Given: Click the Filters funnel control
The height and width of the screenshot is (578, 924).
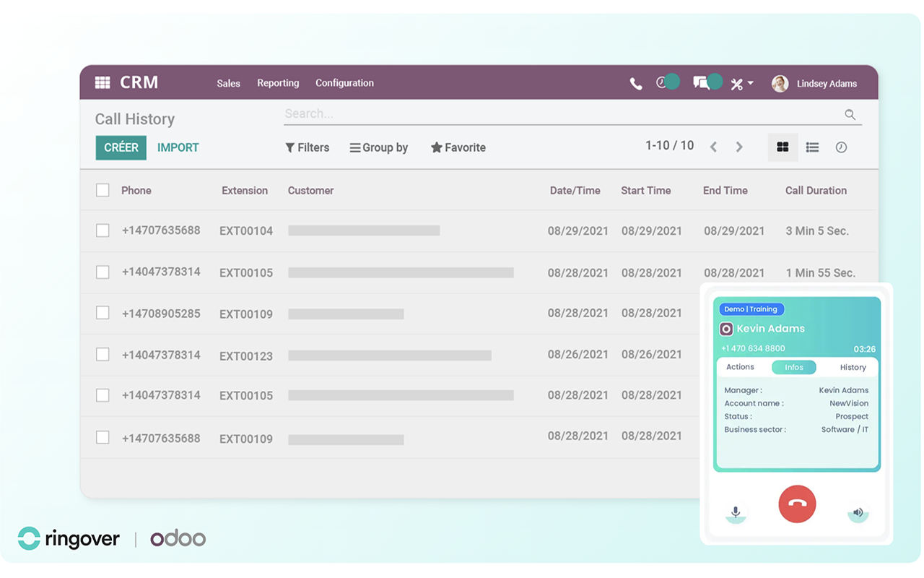Looking at the screenshot, I should tap(308, 147).
